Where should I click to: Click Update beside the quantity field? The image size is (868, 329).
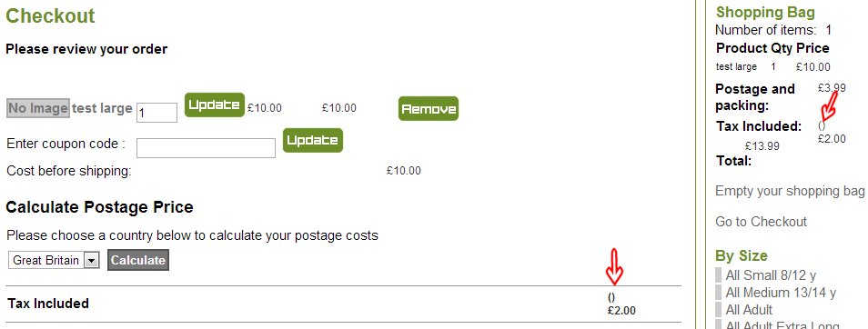214,105
